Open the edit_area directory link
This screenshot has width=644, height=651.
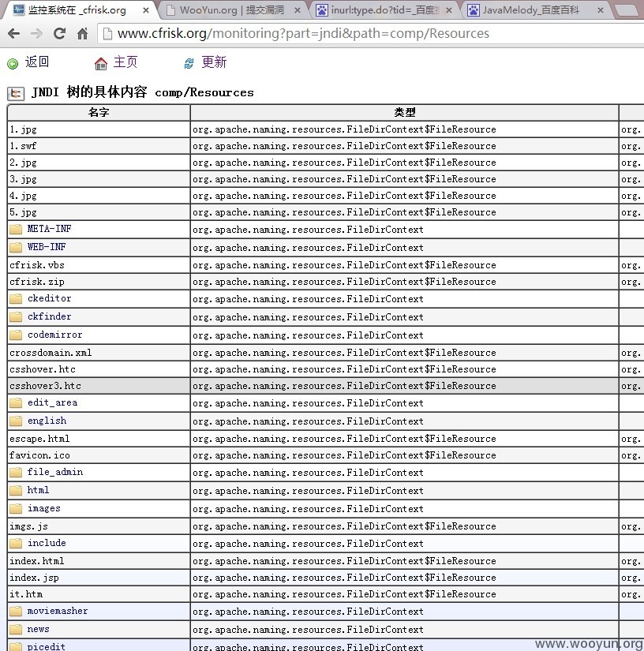click(52, 402)
